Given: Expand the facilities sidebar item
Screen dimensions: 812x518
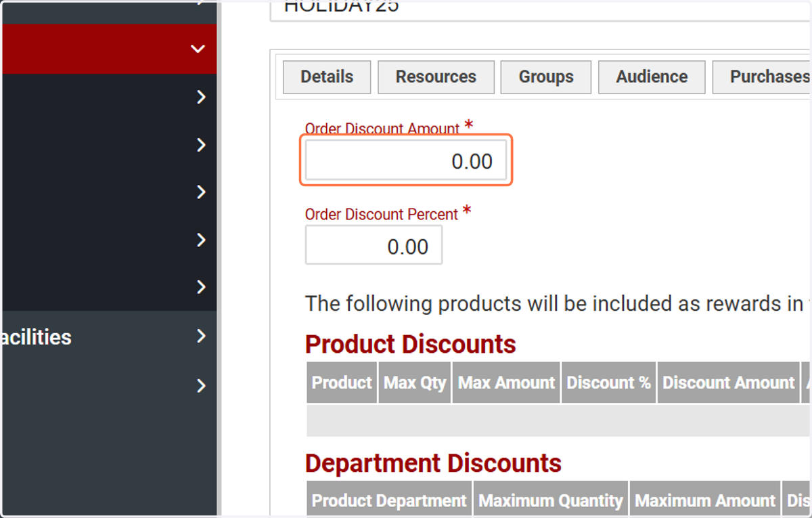Looking at the screenshot, I should pos(108,337).
